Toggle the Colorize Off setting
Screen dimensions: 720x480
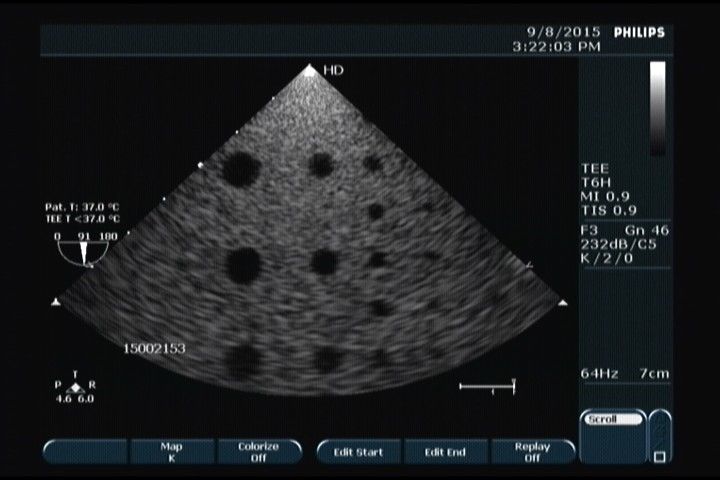(257, 452)
